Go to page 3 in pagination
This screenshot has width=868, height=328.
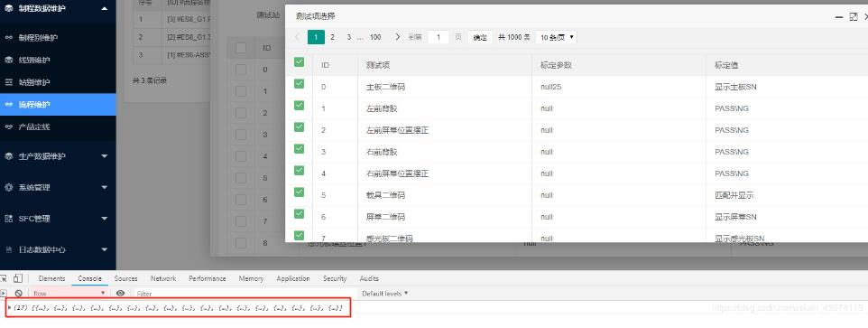349,37
